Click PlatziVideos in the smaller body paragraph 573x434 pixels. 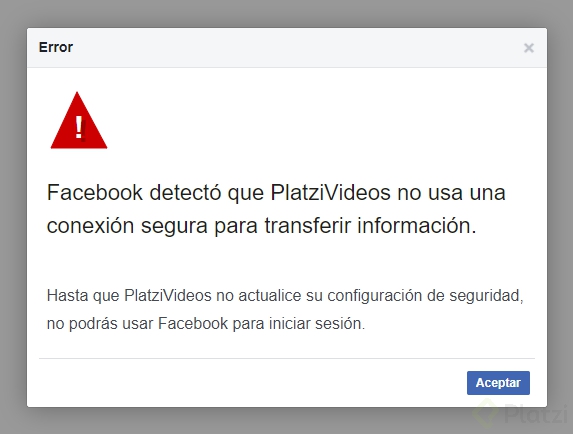pos(168,295)
